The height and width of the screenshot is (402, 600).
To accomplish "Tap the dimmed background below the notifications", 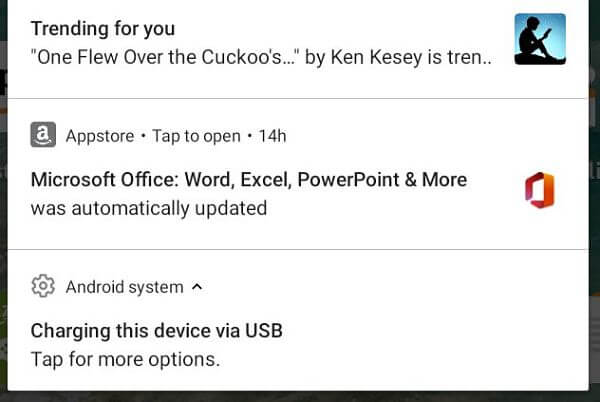I will (x=300, y=396).
